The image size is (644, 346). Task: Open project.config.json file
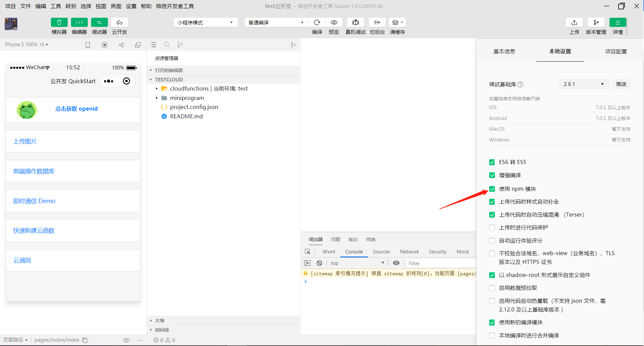pyautogui.click(x=194, y=107)
